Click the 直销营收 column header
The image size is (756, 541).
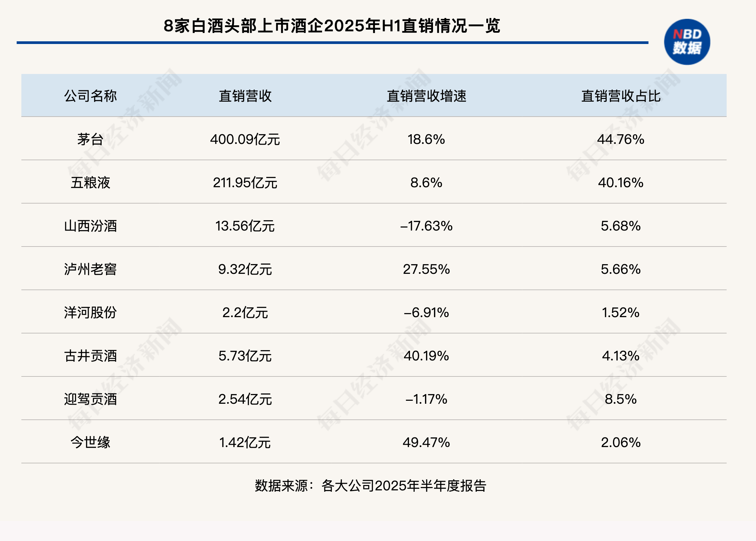[245, 96]
